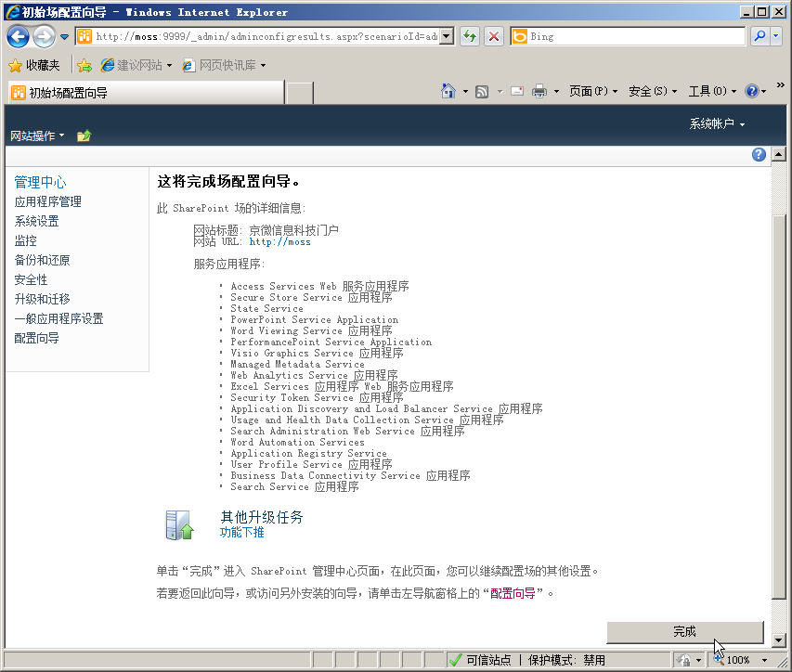Viewport: 792px width, 672px height.
Task: Click the browser Forward arrow button
Action: click(45, 37)
